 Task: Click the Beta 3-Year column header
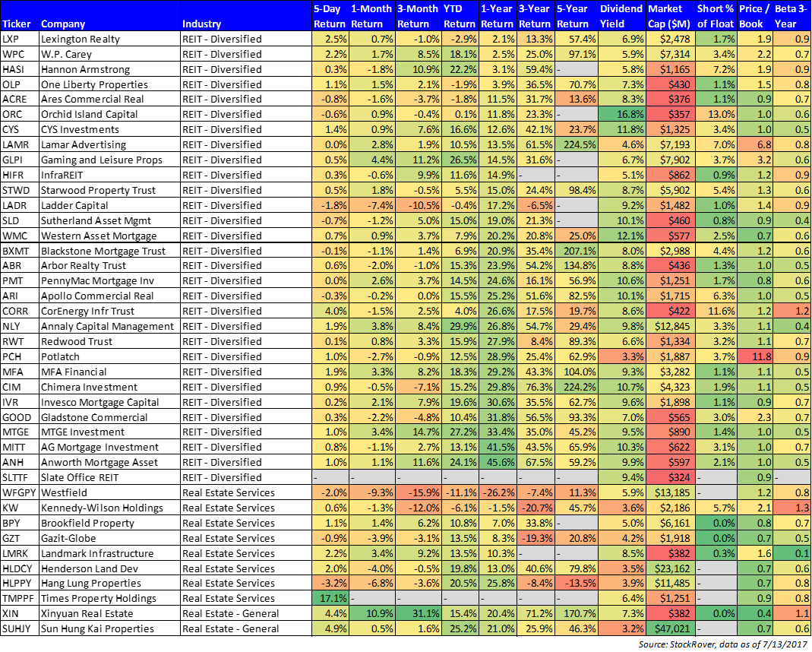coord(791,16)
